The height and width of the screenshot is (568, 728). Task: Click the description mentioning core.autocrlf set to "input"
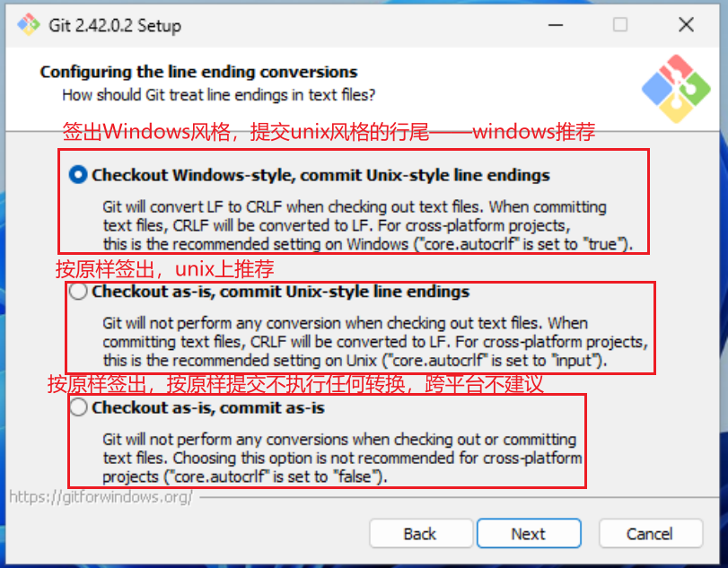pyautogui.click(x=373, y=342)
